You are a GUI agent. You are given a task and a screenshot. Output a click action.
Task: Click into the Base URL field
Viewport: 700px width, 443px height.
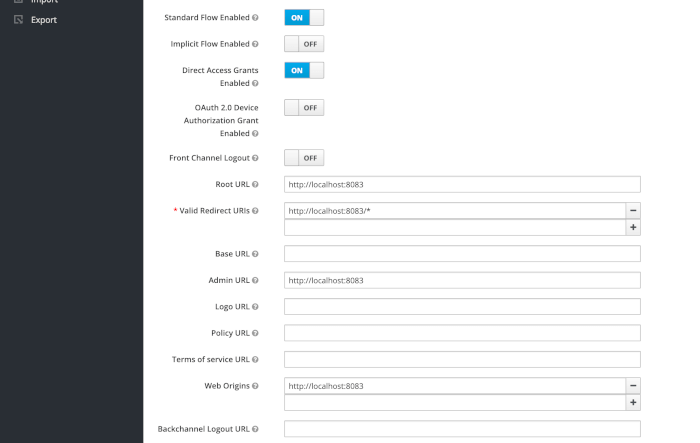[462, 254]
